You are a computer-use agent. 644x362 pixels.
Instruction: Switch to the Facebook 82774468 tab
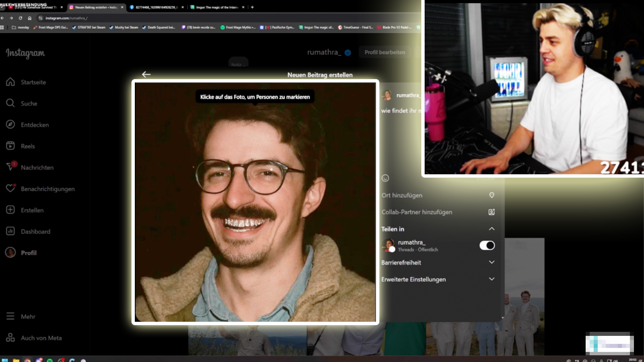(x=156, y=7)
